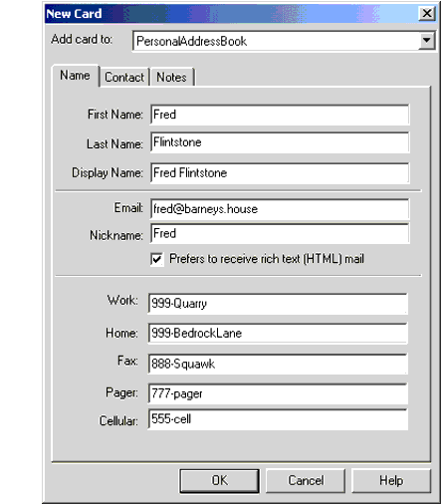Image resolution: width=442 pixels, height=504 pixels.
Task: Open the Add card to dropdown arrow
Action: pos(426,41)
